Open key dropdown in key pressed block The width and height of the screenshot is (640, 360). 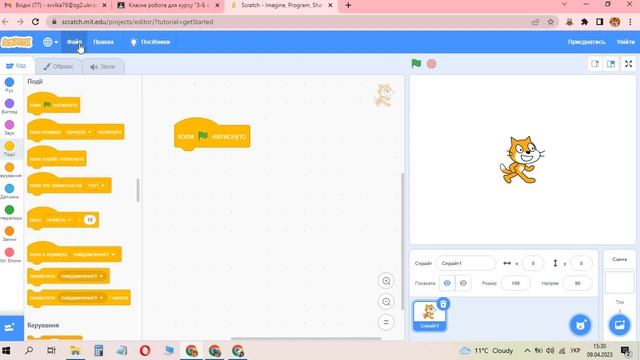click(79, 132)
